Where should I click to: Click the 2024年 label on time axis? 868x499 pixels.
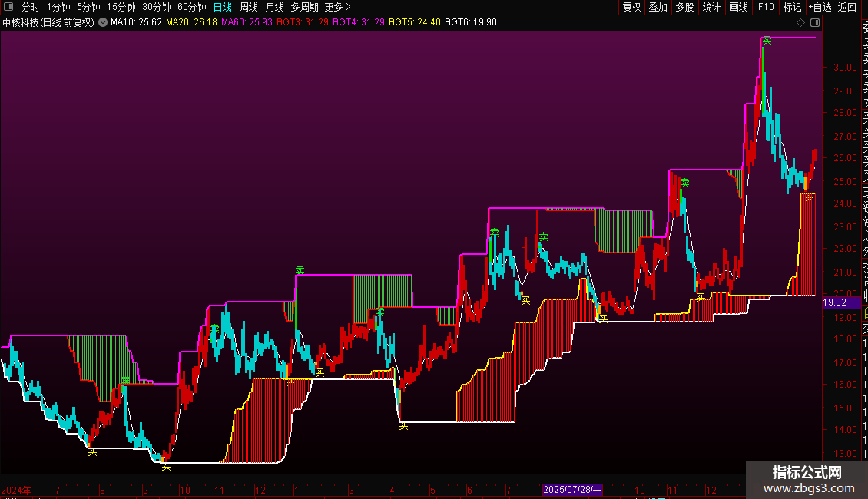pyautogui.click(x=16, y=490)
